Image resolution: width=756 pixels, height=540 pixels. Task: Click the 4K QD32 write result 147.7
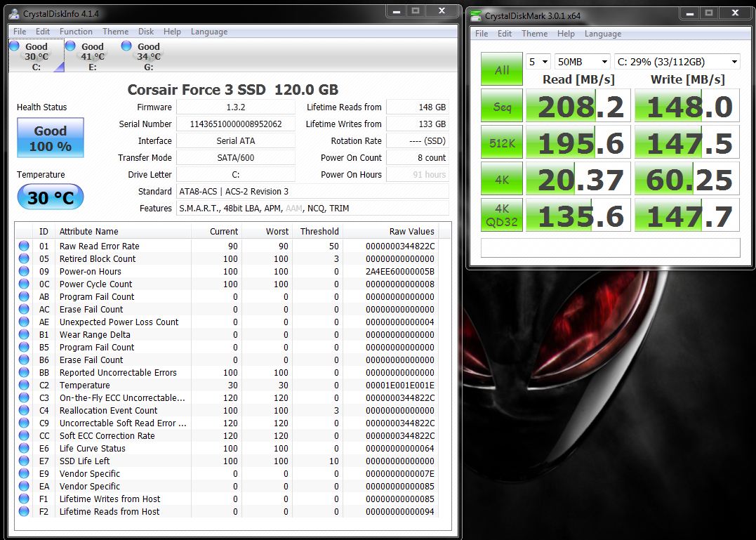pos(687,215)
